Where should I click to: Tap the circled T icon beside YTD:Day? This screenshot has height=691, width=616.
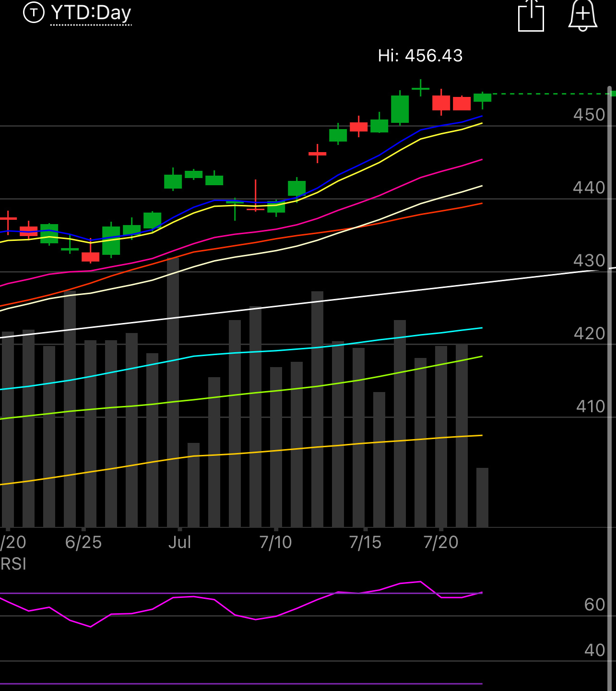(x=34, y=12)
